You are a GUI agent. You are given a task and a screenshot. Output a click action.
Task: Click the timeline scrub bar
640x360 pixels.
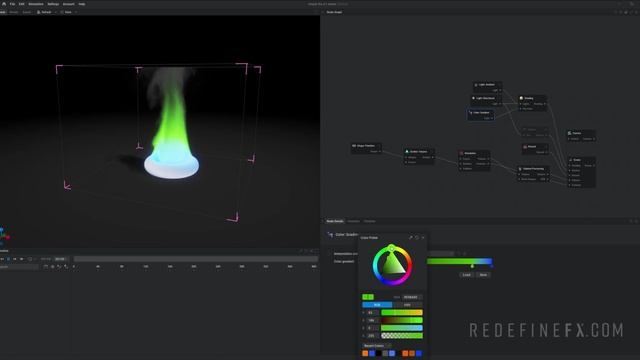click(196, 259)
